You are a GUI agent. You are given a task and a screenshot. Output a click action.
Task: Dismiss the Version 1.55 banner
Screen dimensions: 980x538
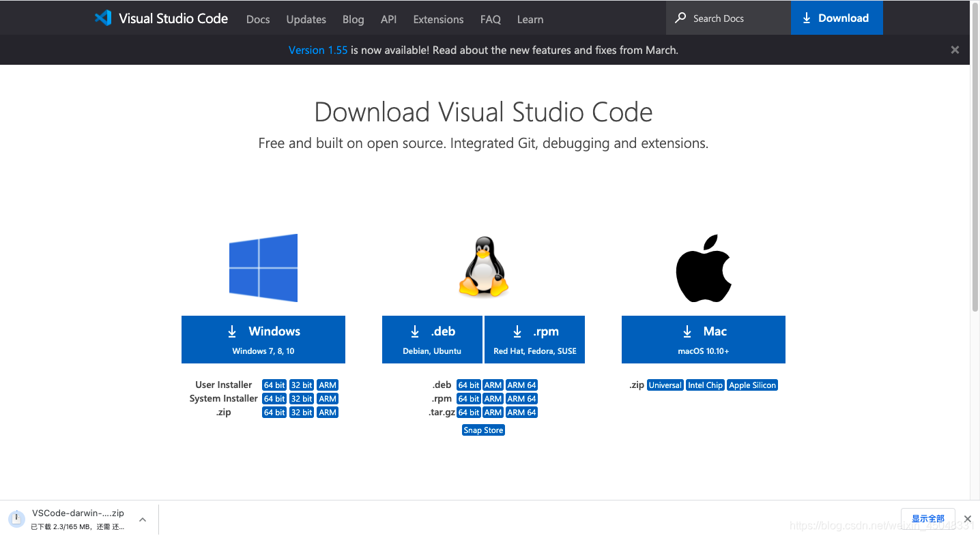[955, 50]
